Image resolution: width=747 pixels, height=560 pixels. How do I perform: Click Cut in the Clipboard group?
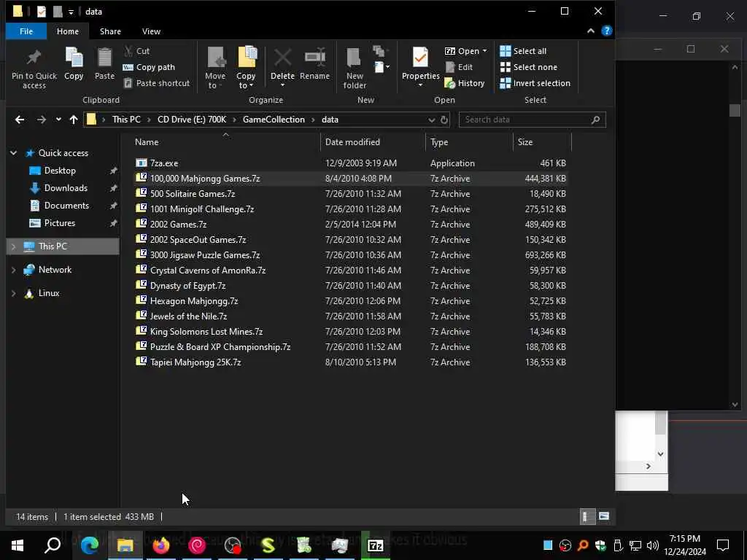(x=136, y=51)
